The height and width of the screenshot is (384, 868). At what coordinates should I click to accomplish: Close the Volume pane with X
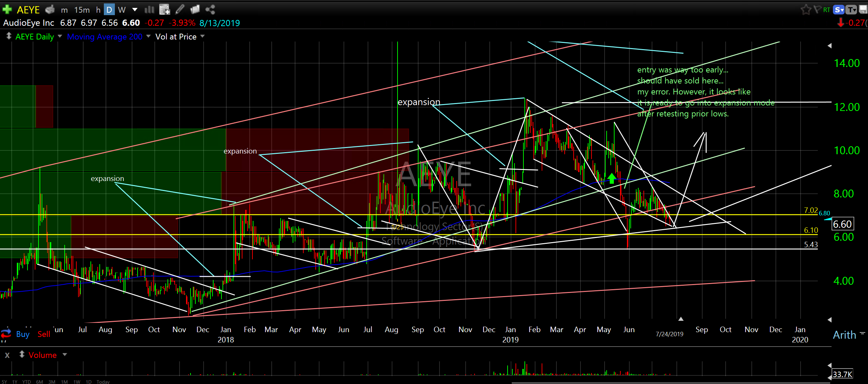click(x=7, y=355)
